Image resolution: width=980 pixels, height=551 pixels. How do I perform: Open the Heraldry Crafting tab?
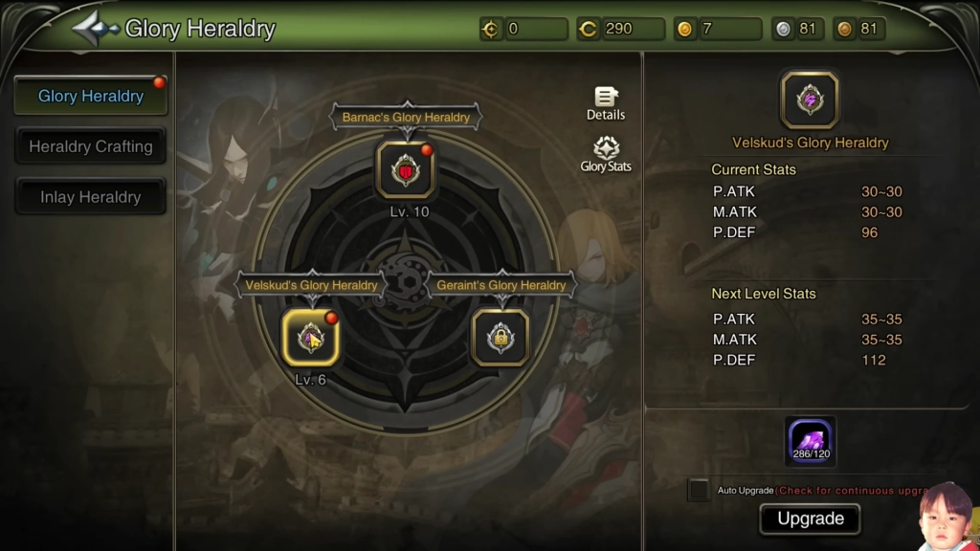(91, 146)
